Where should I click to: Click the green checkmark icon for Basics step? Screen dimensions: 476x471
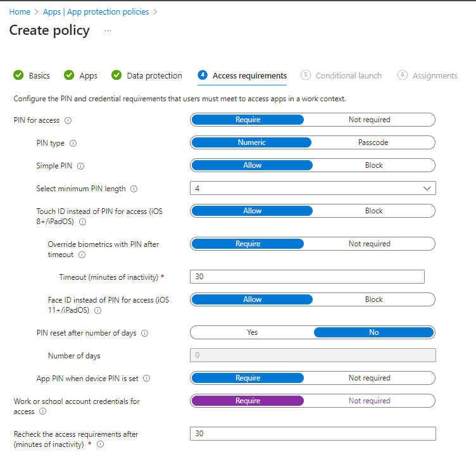click(x=18, y=75)
